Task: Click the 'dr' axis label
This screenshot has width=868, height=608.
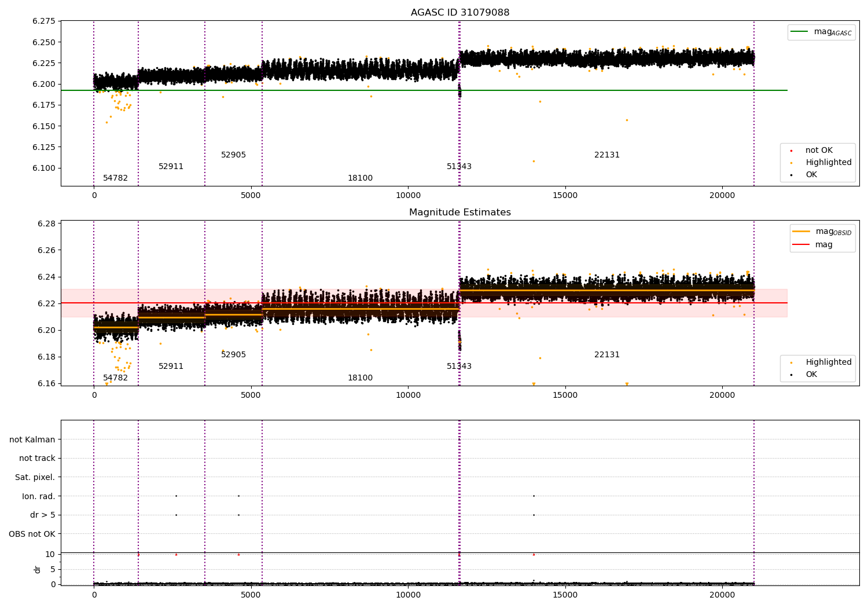Action: 38,569
